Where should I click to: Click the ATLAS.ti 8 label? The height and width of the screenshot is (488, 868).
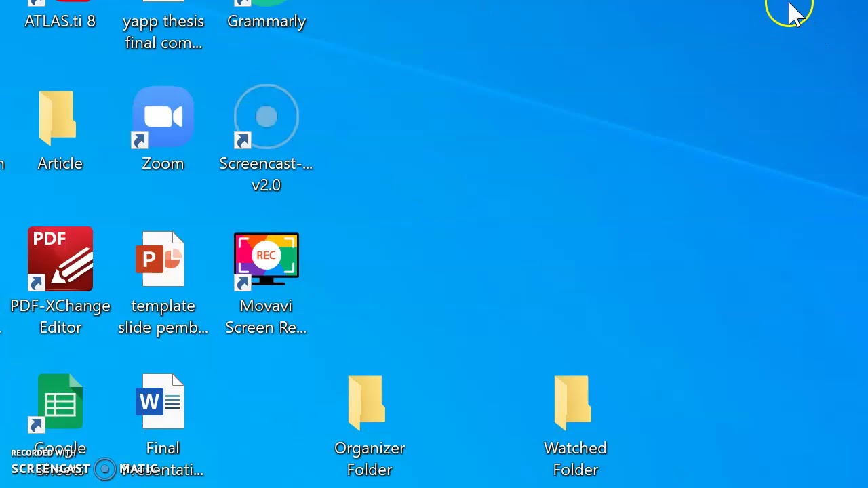(60, 21)
